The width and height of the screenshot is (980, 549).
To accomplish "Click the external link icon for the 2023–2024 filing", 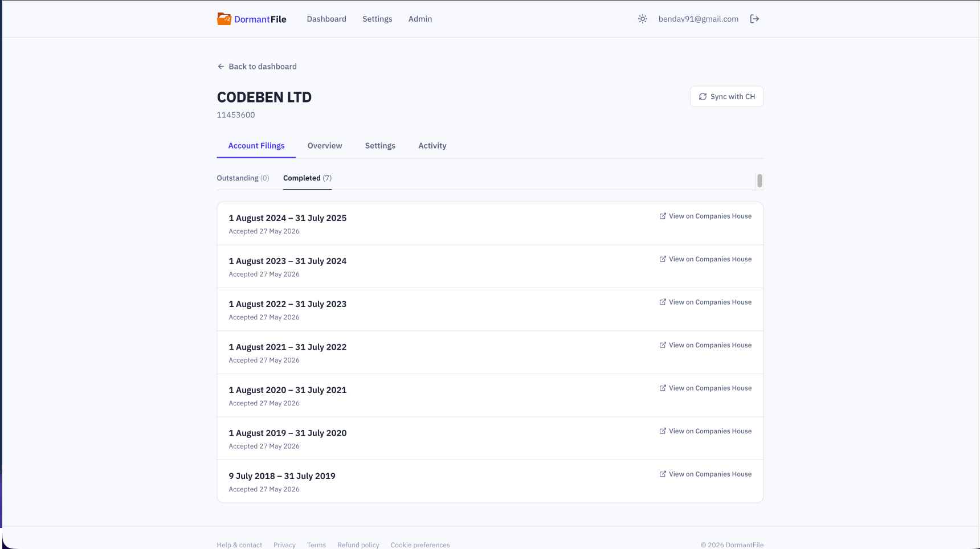I will pyautogui.click(x=663, y=259).
